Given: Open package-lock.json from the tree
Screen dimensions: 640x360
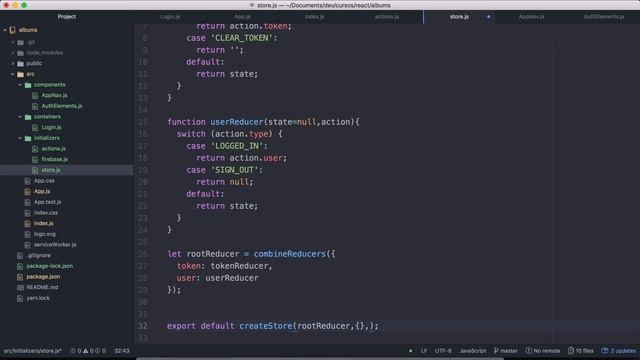Looking at the screenshot, I should coord(50,266).
